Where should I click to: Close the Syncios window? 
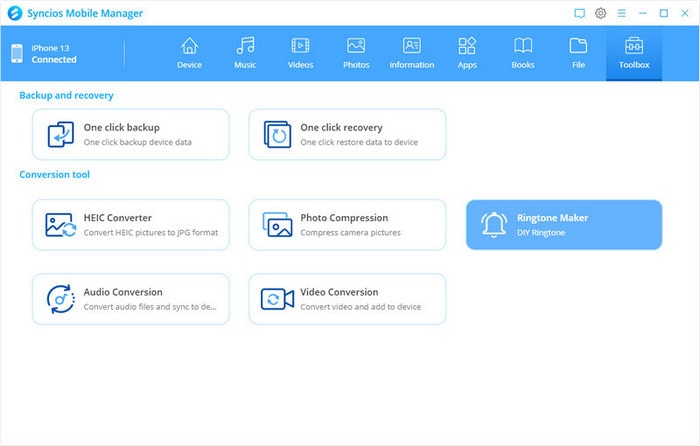(685, 13)
